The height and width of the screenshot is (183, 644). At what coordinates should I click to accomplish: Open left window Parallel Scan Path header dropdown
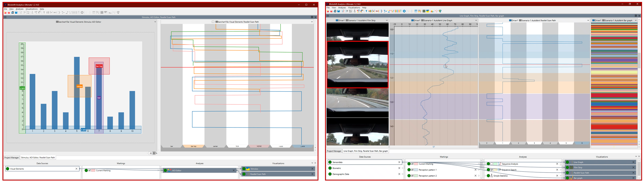pyautogui.click(x=312, y=22)
